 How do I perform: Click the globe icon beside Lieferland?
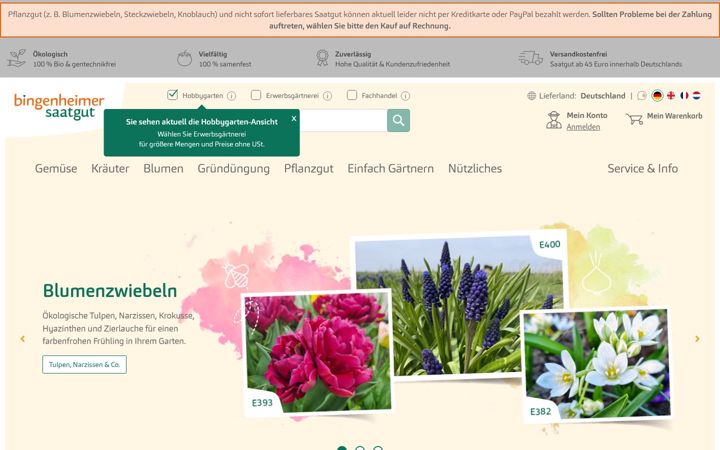click(532, 96)
